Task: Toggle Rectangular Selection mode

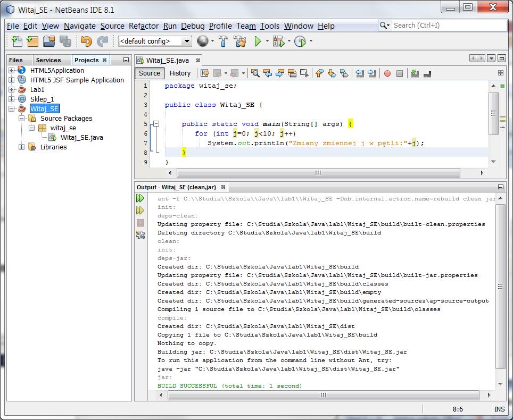Action: pyautogui.click(x=304, y=73)
